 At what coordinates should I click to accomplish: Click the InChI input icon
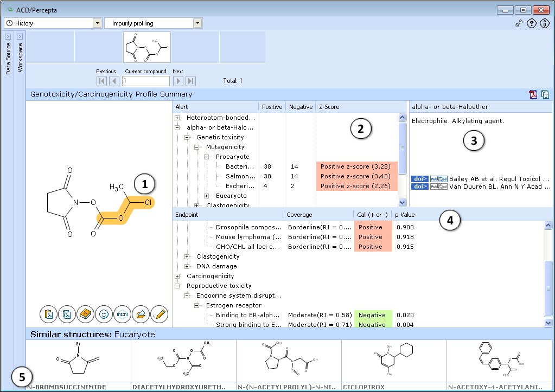tap(122, 314)
